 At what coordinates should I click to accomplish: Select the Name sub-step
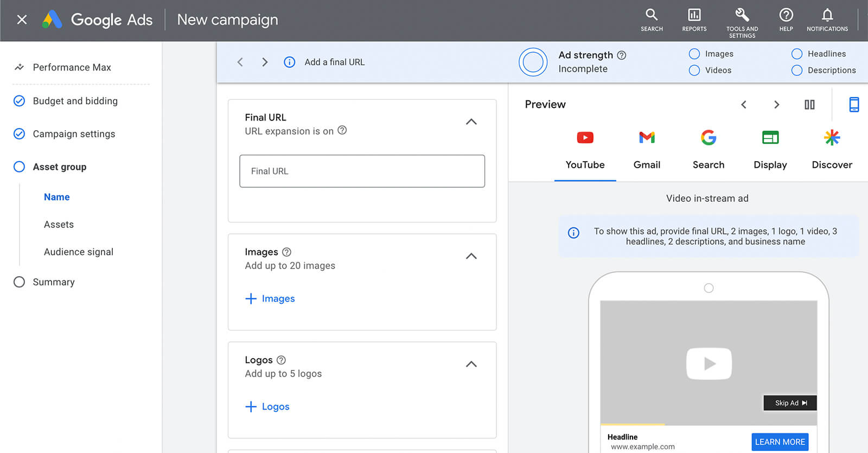click(x=56, y=197)
